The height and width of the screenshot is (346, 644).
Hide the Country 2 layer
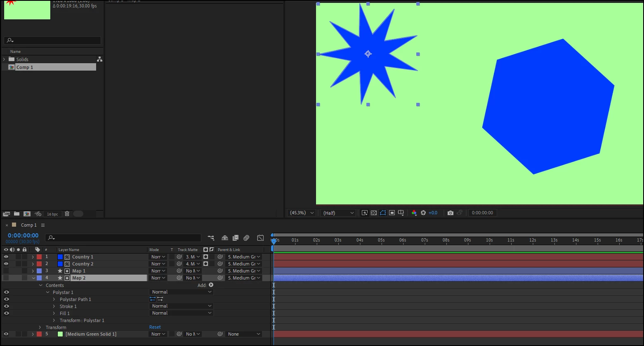(x=6, y=264)
